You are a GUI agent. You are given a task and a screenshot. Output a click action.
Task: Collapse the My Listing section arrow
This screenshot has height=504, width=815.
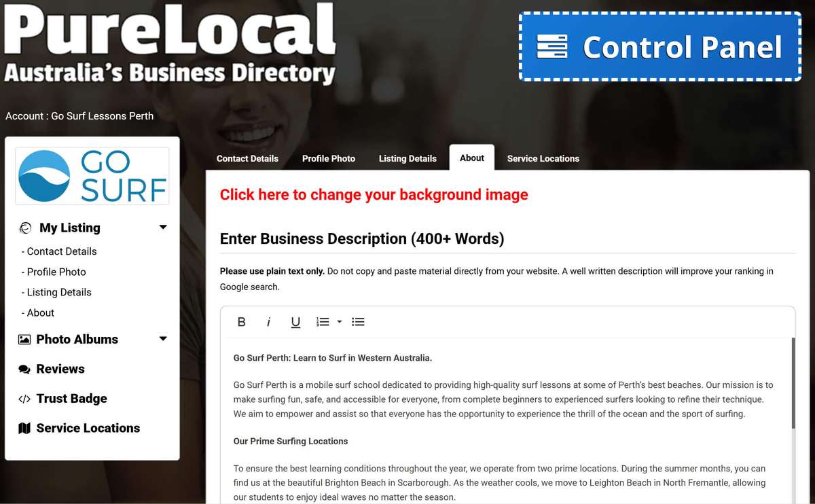click(163, 228)
